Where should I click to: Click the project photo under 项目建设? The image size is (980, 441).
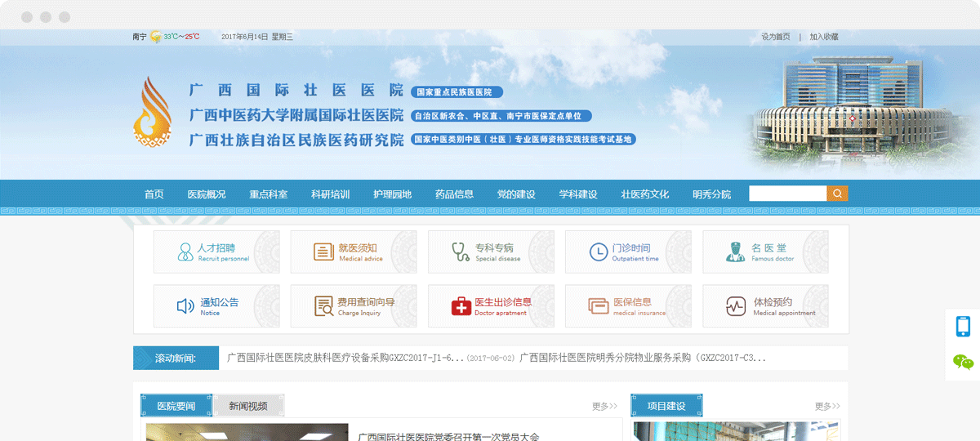coord(737,431)
